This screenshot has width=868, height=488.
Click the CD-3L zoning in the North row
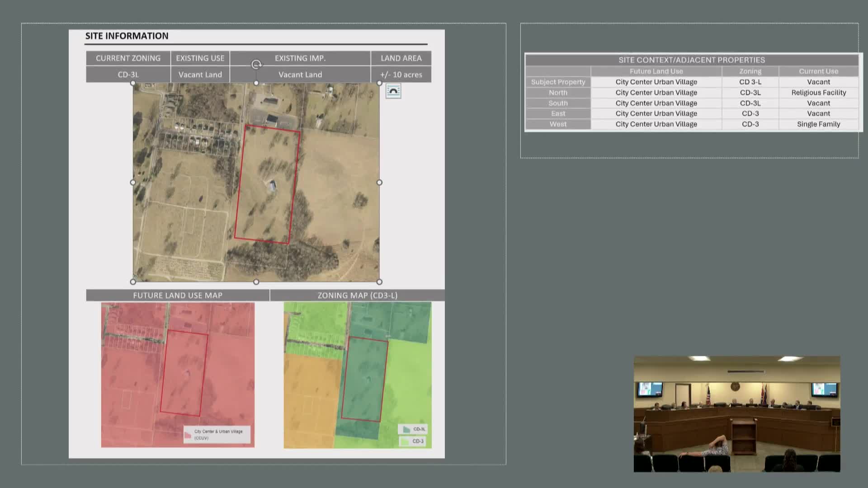(750, 93)
